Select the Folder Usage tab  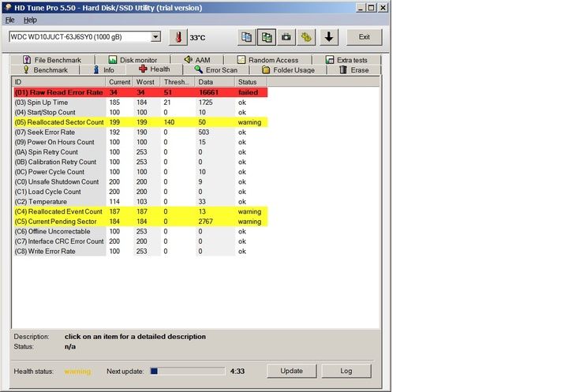tap(288, 70)
